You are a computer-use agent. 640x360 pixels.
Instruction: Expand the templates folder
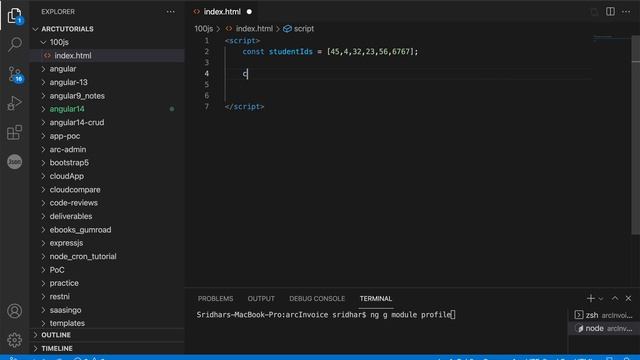click(67, 323)
